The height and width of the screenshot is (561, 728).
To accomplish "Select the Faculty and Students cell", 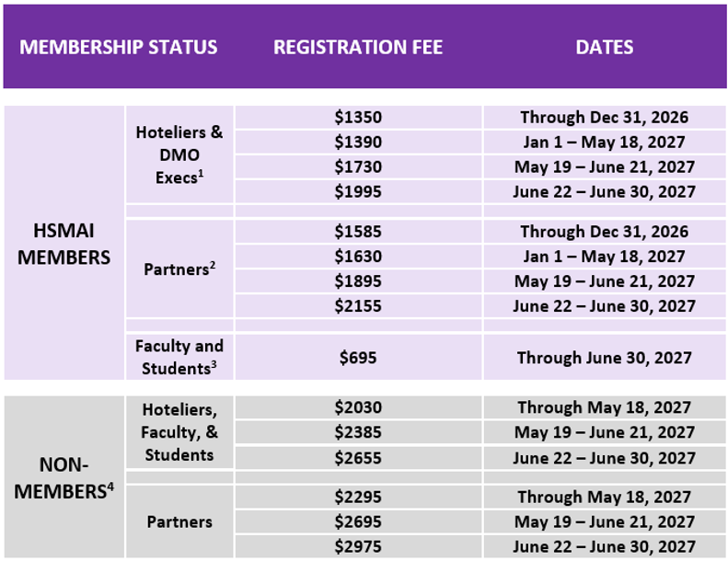I will click(179, 357).
